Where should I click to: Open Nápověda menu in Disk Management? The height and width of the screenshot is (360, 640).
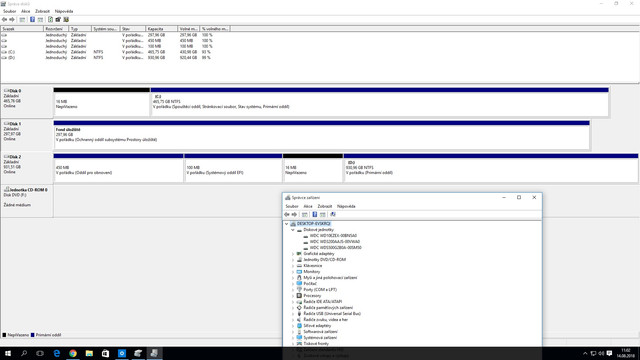click(x=64, y=11)
